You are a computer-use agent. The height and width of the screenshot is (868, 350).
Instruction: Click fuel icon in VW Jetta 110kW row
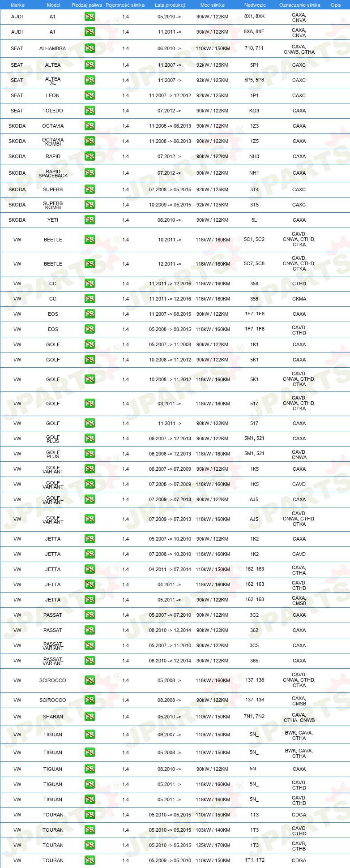click(90, 569)
